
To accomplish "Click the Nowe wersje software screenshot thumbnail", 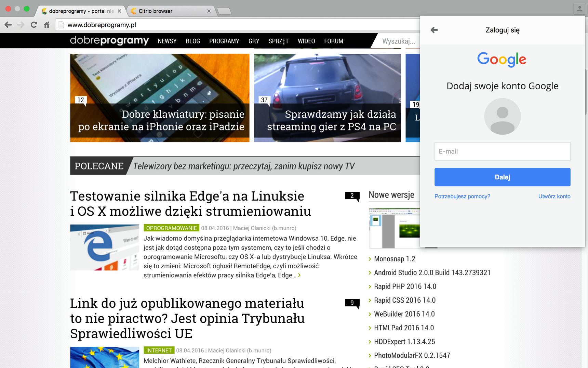I will pos(394,228).
